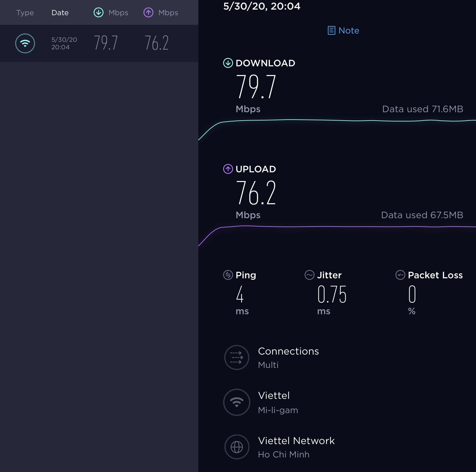This screenshot has height=472, width=476.
Task: Click the Jitter wave icon
Action: (309, 275)
